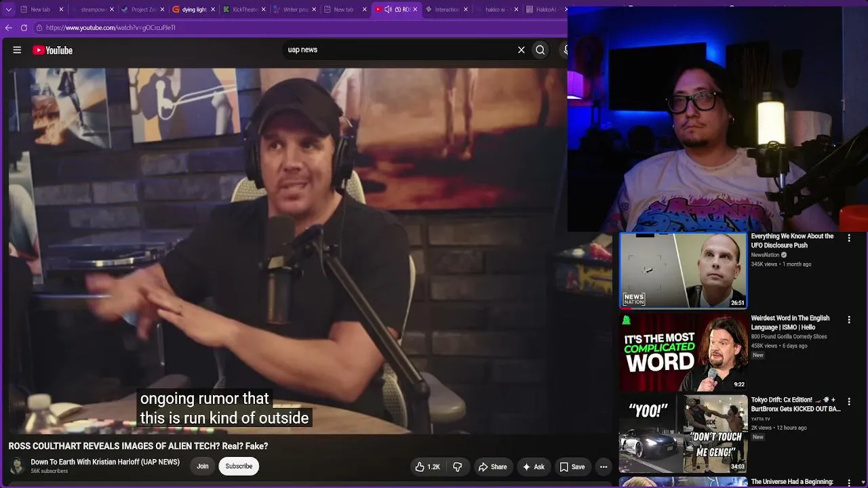This screenshot has height=488, width=868.
Task: Open Down To Earth With Kristian Harloff channel
Action: pyautogui.click(x=105, y=462)
